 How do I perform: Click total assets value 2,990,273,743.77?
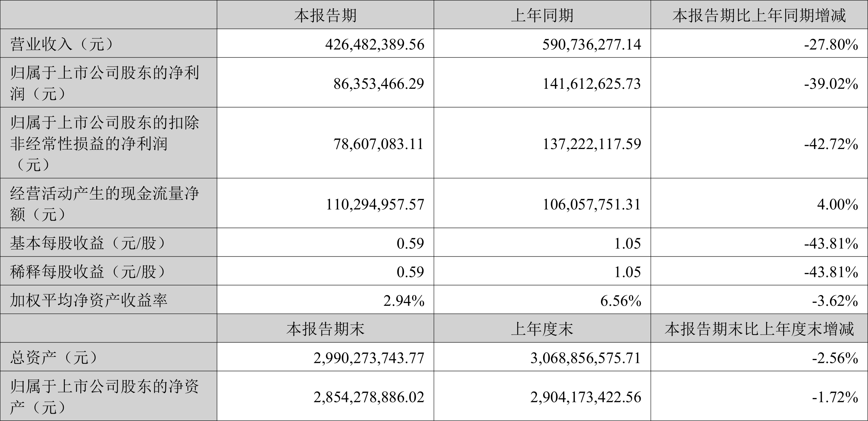369,358
